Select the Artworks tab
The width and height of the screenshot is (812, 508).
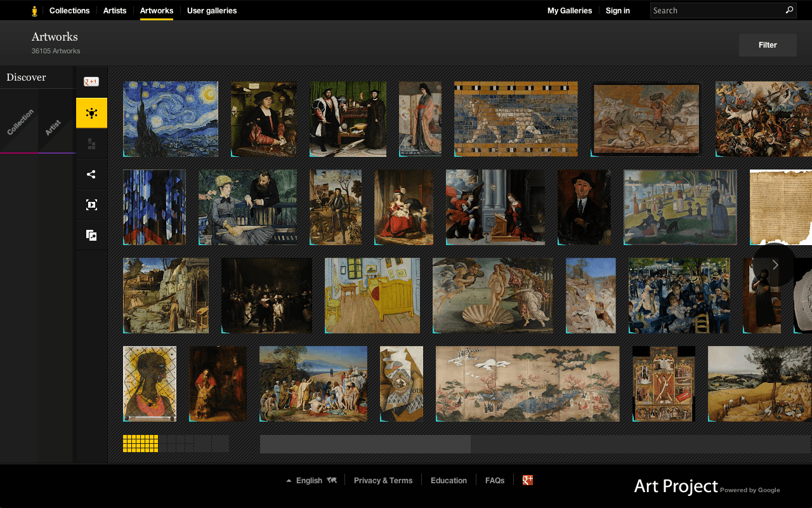click(157, 11)
